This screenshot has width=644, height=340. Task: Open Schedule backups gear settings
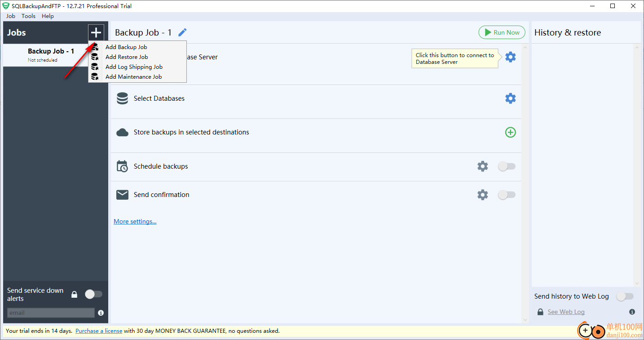[483, 166]
